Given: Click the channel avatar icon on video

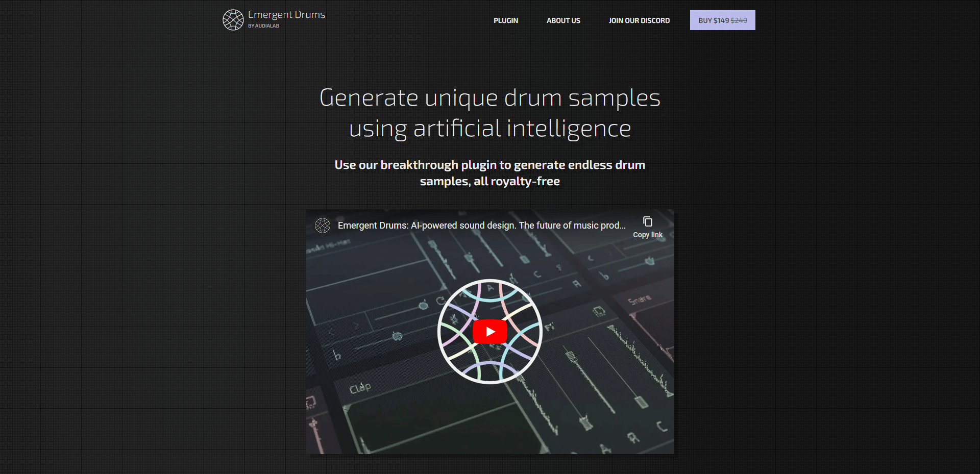Looking at the screenshot, I should point(323,226).
